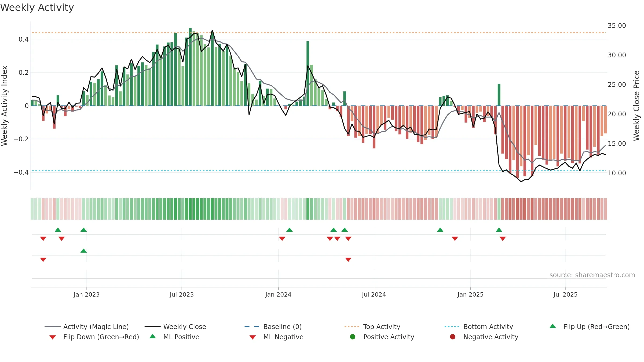Toggle the Bottom Activity legend entry
This screenshot has height=362, width=644.
pos(479,327)
